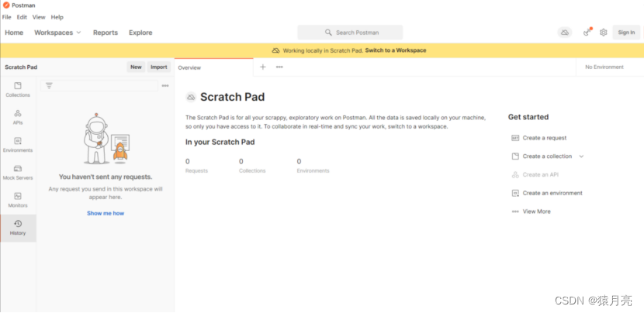This screenshot has width=644, height=313.
Task: Click the Show me how link
Action: click(106, 213)
